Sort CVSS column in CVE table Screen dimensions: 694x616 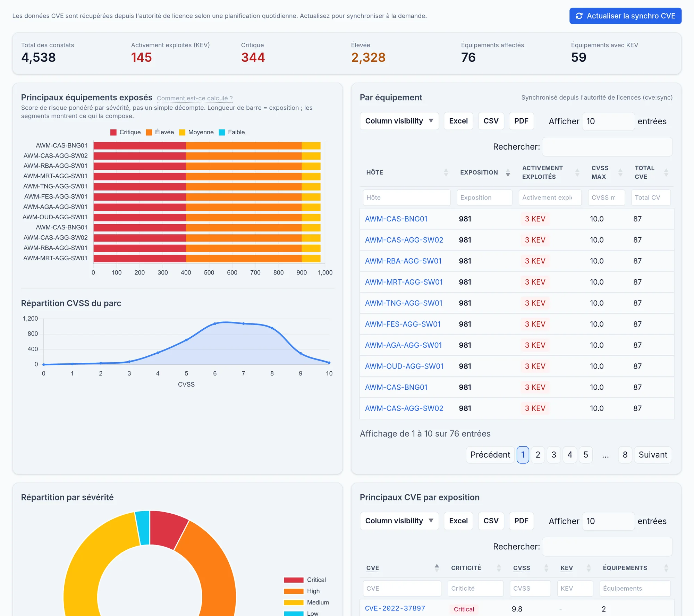tap(546, 568)
